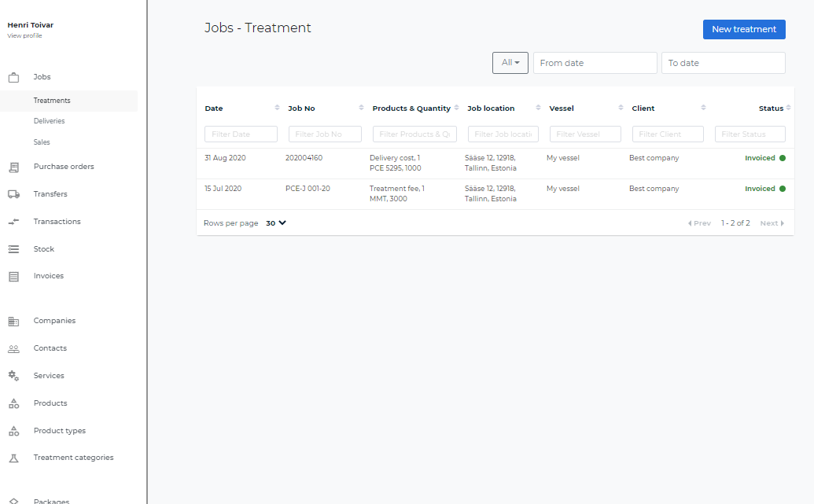Open Companies in the sidebar

[x=54, y=321]
